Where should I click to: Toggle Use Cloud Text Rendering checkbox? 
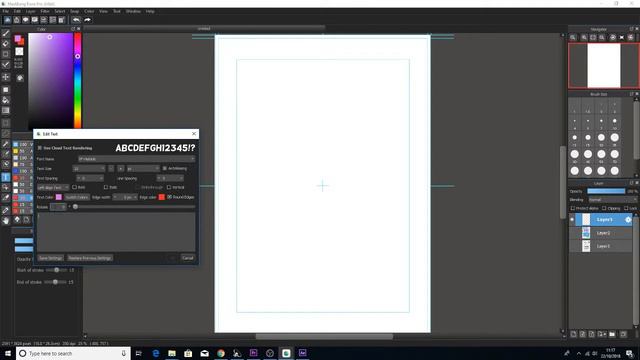point(40,148)
